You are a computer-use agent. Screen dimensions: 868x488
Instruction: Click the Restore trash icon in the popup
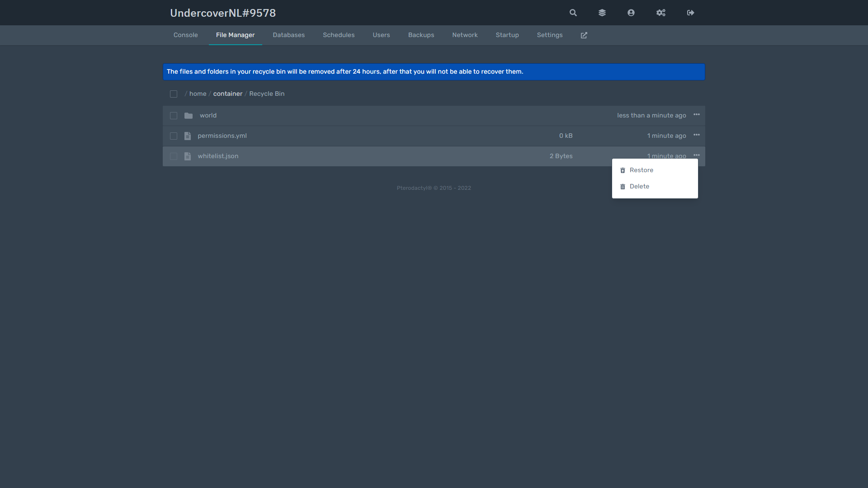(x=623, y=170)
